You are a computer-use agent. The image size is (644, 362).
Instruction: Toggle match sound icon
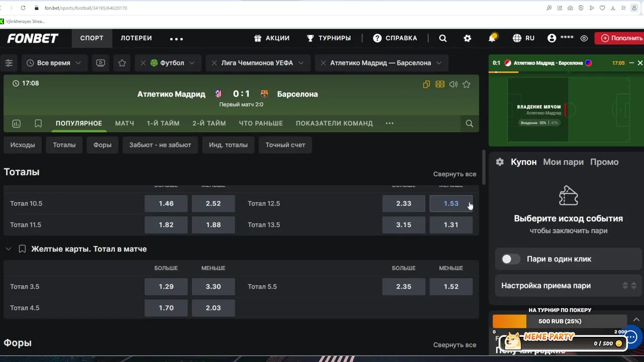[453, 84]
